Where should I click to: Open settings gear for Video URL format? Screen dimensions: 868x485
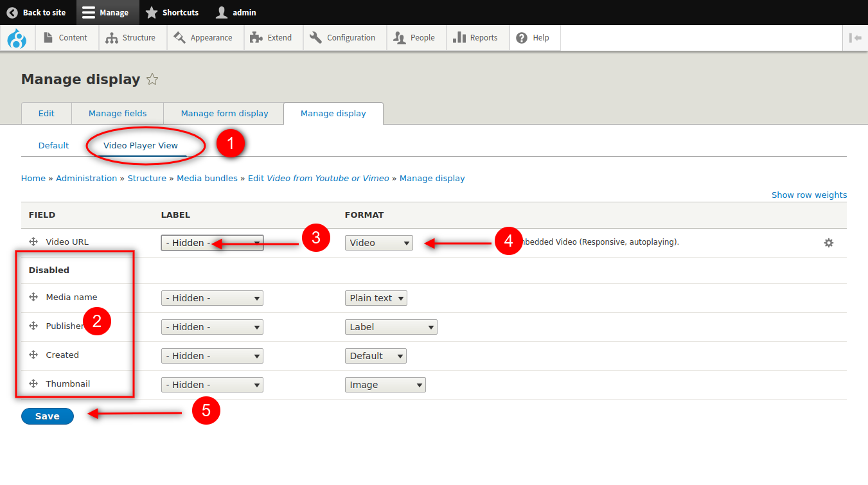click(x=829, y=243)
